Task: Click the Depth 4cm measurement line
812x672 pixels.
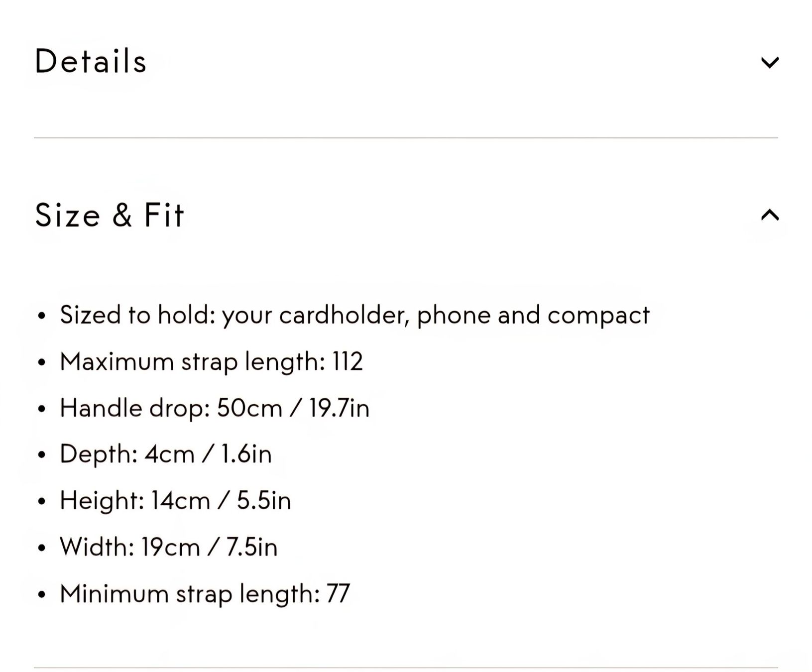Action: pyautogui.click(x=166, y=454)
